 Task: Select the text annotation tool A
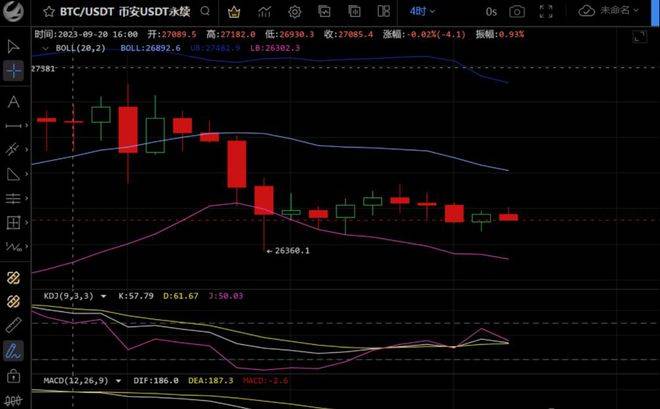pyautogui.click(x=13, y=102)
